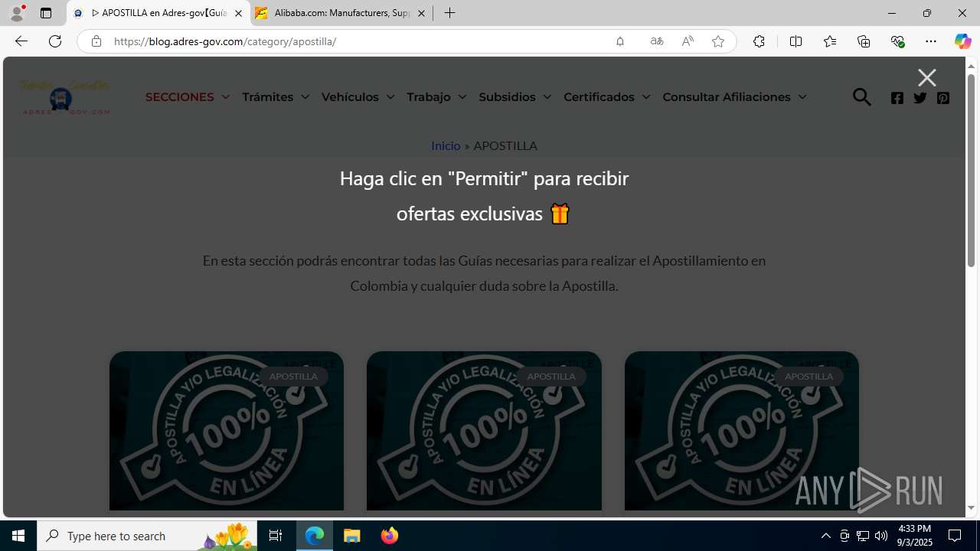Open Split screen view
980x551 pixels.
795,41
